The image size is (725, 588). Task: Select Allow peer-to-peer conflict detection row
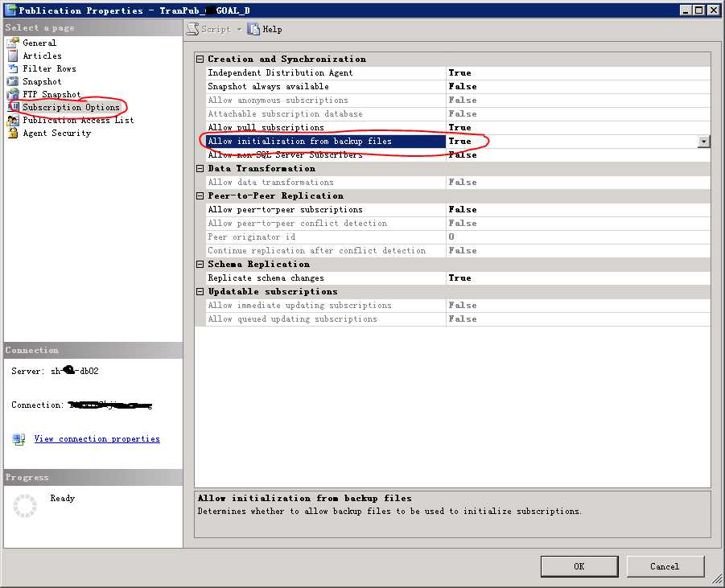[458, 224]
